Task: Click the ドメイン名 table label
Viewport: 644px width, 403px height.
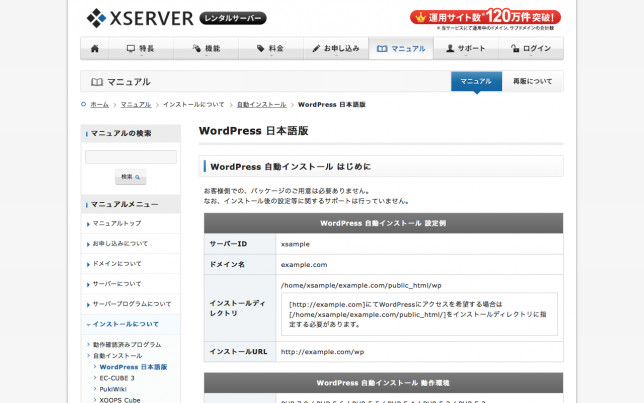Action: [x=227, y=265]
